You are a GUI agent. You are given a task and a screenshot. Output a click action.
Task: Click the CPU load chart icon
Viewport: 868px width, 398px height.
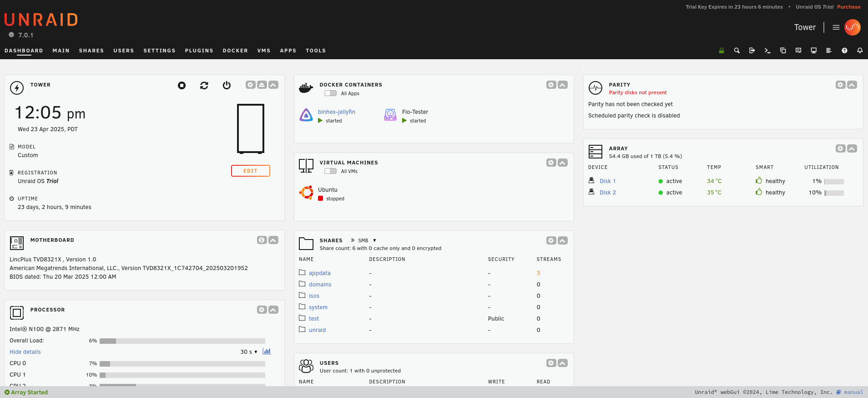click(267, 351)
